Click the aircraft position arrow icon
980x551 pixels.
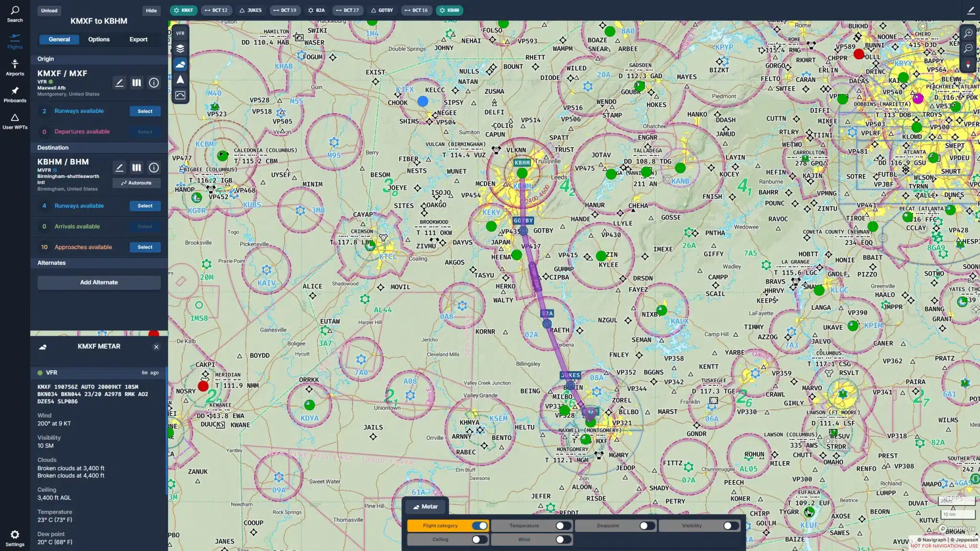(x=180, y=80)
